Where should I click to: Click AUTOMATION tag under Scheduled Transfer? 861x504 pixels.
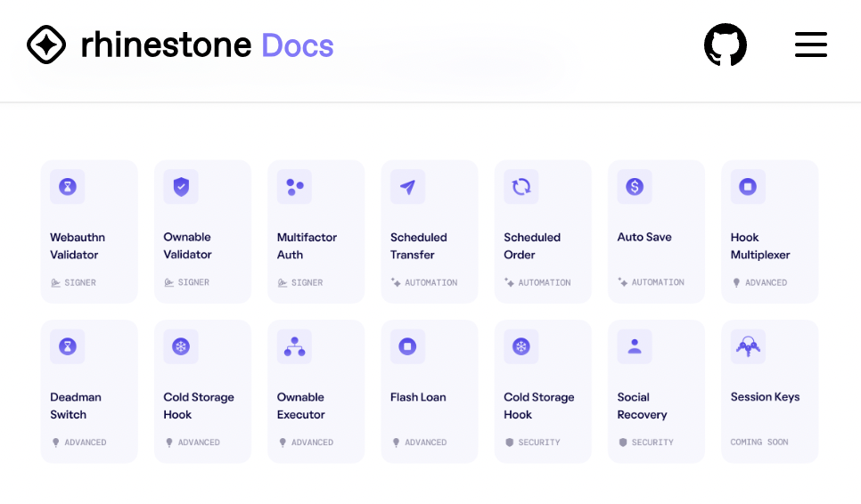click(x=424, y=283)
